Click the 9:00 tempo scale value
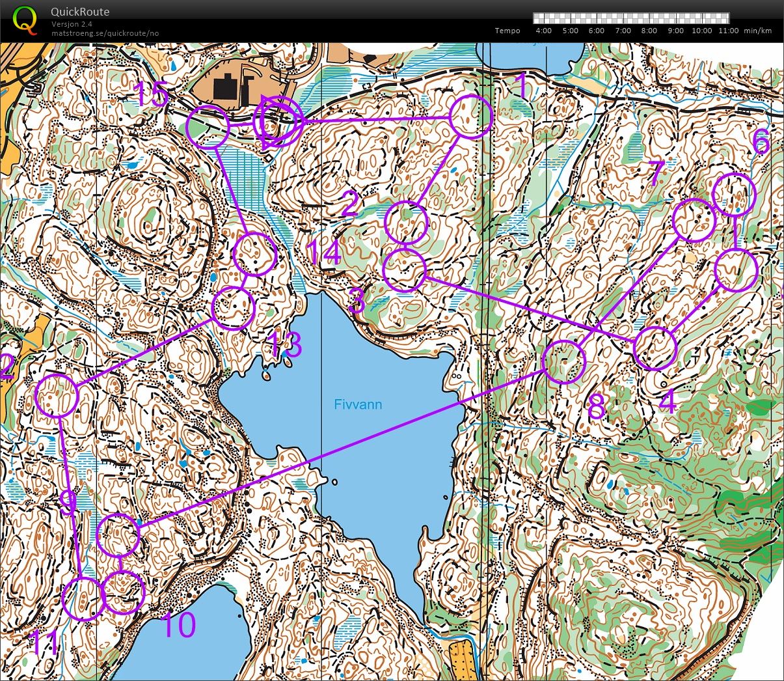 click(675, 31)
